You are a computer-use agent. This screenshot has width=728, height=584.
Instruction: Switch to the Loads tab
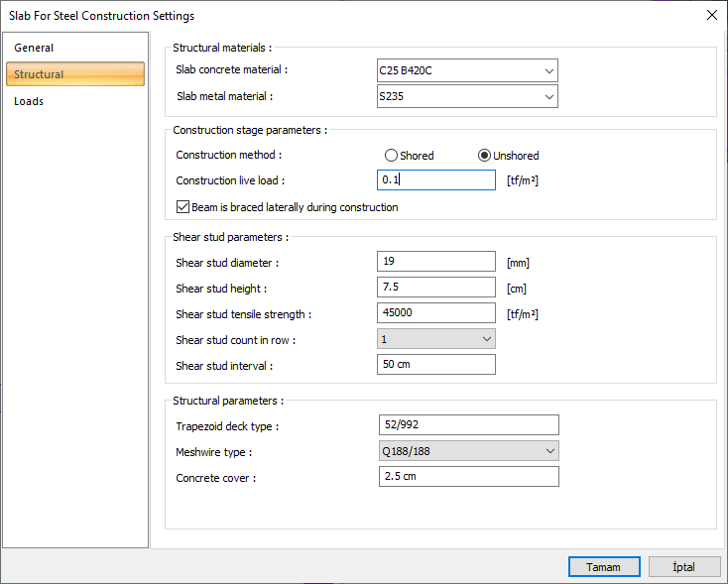tap(29, 101)
